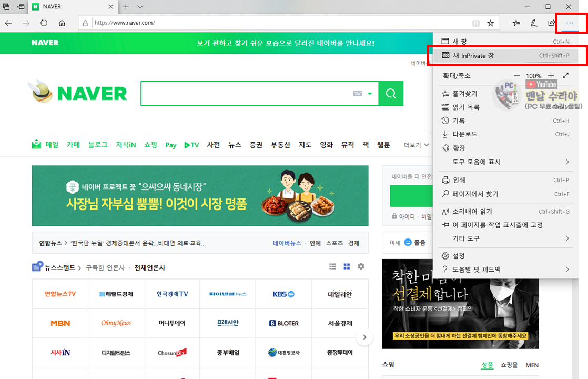Pin page with 이 페이지를 작업 표시줄에 고정
The height and width of the screenshot is (379, 588).
[505, 225]
